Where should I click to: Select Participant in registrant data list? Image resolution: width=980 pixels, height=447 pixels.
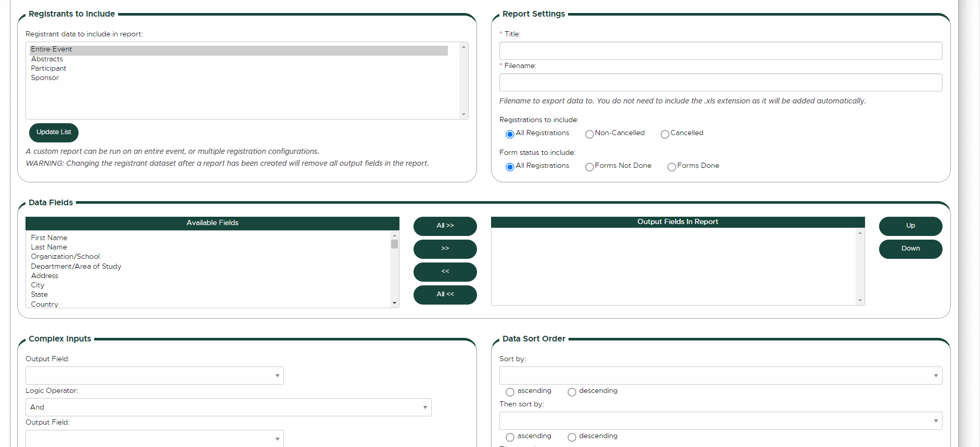[48, 69]
